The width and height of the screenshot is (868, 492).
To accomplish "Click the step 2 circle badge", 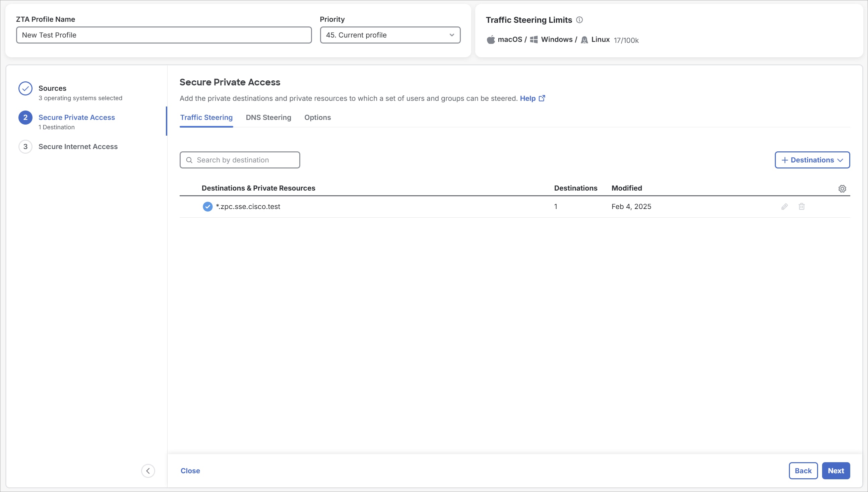I will click(x=25, y=118).
